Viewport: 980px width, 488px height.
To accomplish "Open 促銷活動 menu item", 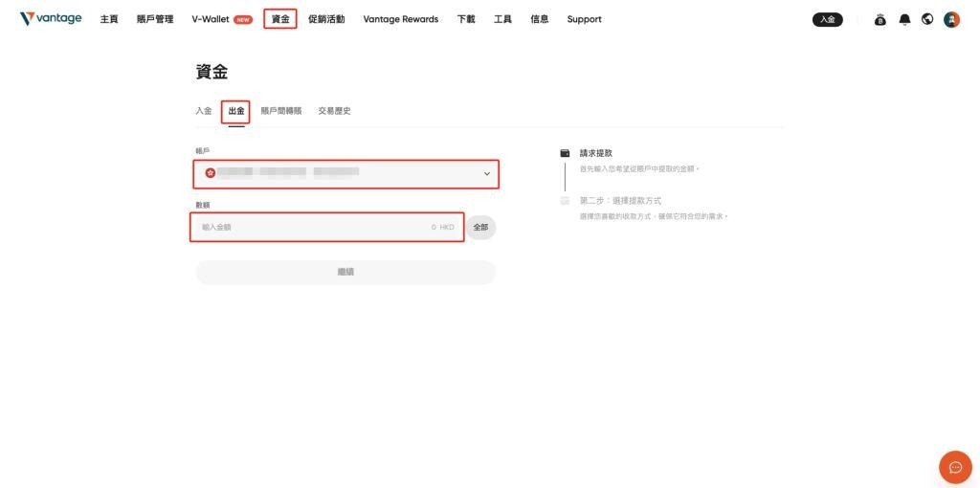I will click(x=326, y=19).
